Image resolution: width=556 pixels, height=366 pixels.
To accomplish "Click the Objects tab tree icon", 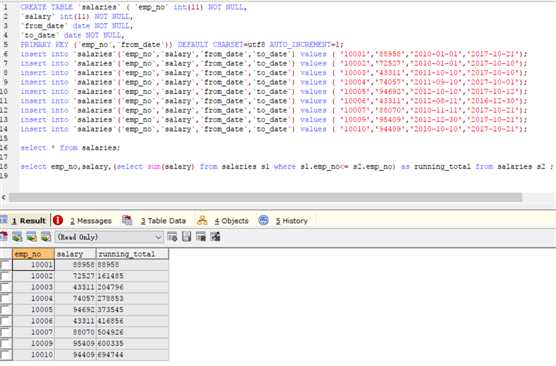I will (x=202, y=220).
